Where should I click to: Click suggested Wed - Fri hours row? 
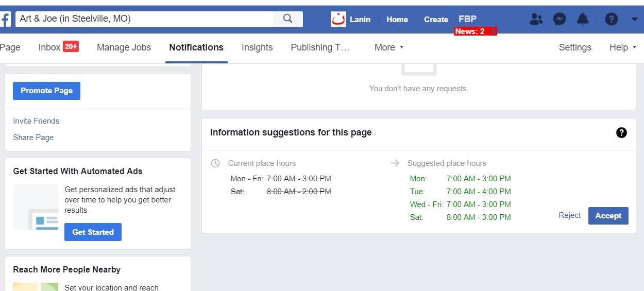point(460,204)
